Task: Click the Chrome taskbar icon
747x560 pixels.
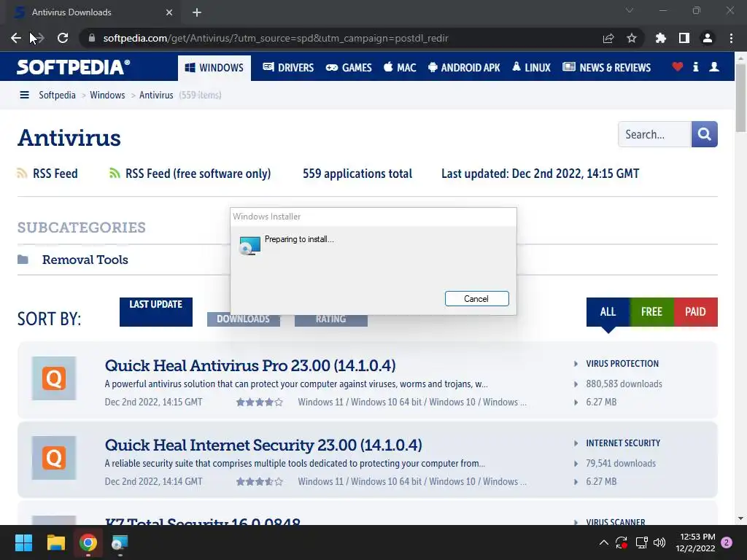Action: 88,542
